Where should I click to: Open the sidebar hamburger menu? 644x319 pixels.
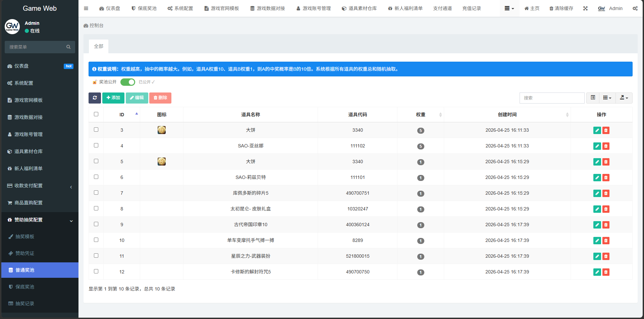click(x=86, y=8)
